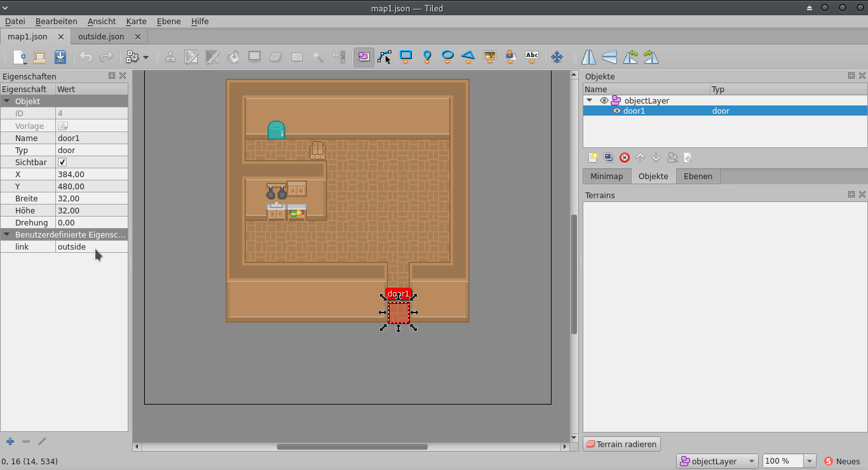The image size is (868, 470).
Task: Switch to the Ebenen tab
Action: (698, 176)
